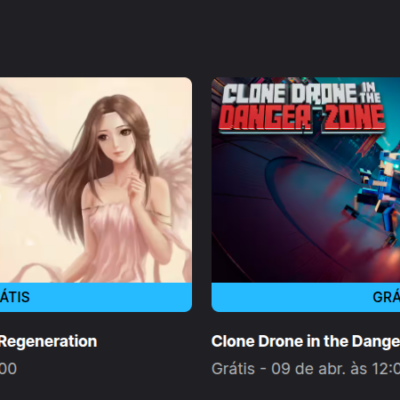Screen dimensions: 400x400
Task: Open the Regeneration game title link
Action: (48, 342)
